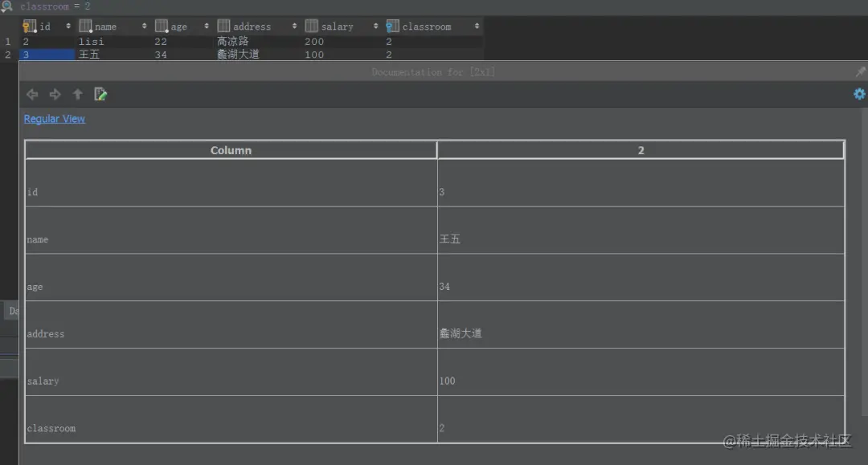This screenshot has width=868, height=465.
Task: Select row number 2 in the grid gutter
Action: [8, 55]
